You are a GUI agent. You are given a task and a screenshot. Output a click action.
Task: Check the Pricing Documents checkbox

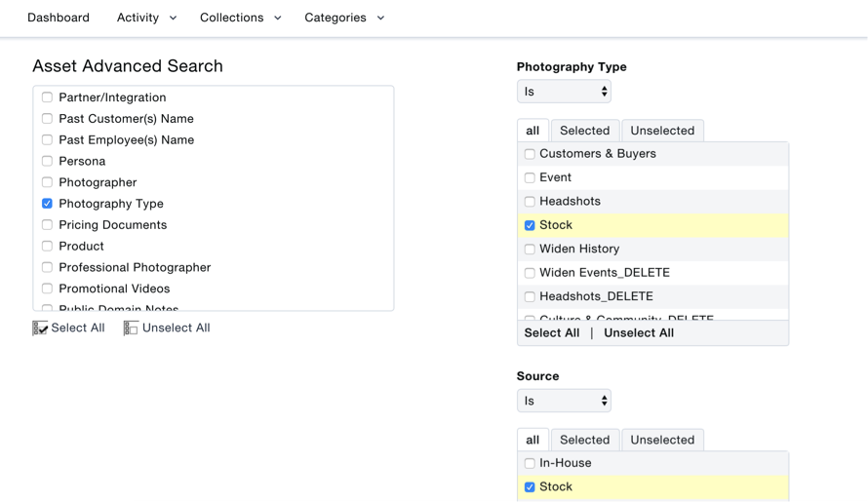(47, 225)
